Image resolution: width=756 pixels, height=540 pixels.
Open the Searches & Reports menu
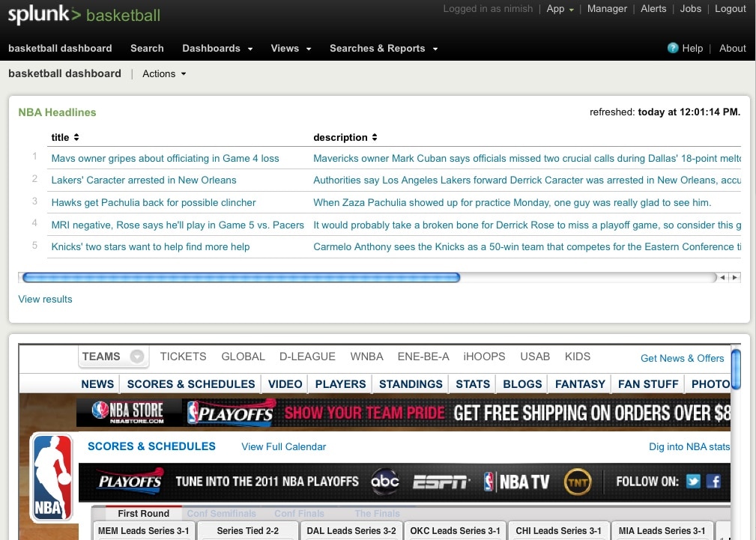tap(384, 48)
